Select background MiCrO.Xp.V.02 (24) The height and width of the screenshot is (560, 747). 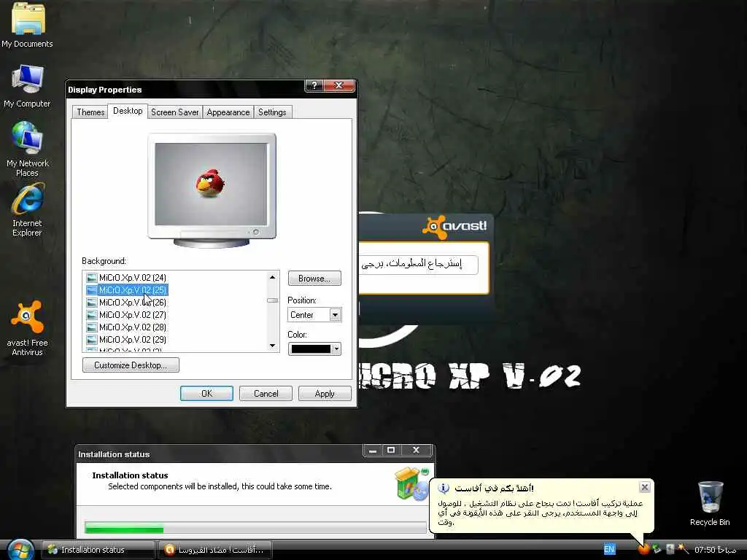click(133, 278)
